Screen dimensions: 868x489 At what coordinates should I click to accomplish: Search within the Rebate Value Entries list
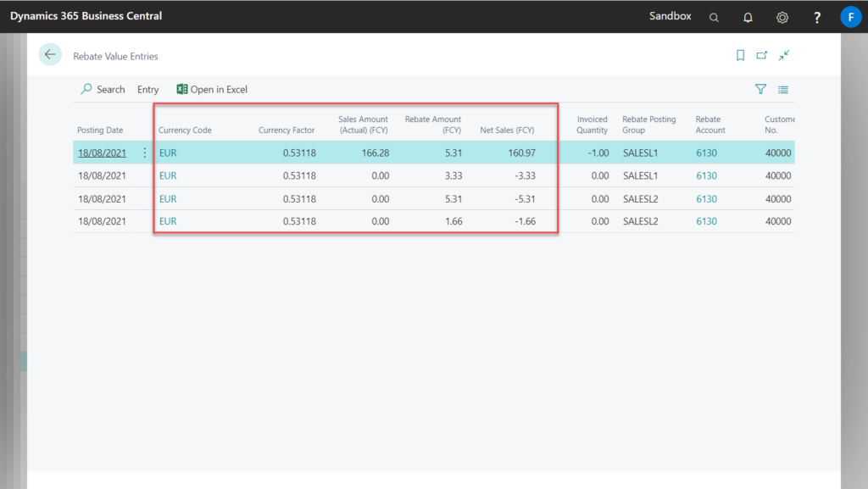click(103, 89)
